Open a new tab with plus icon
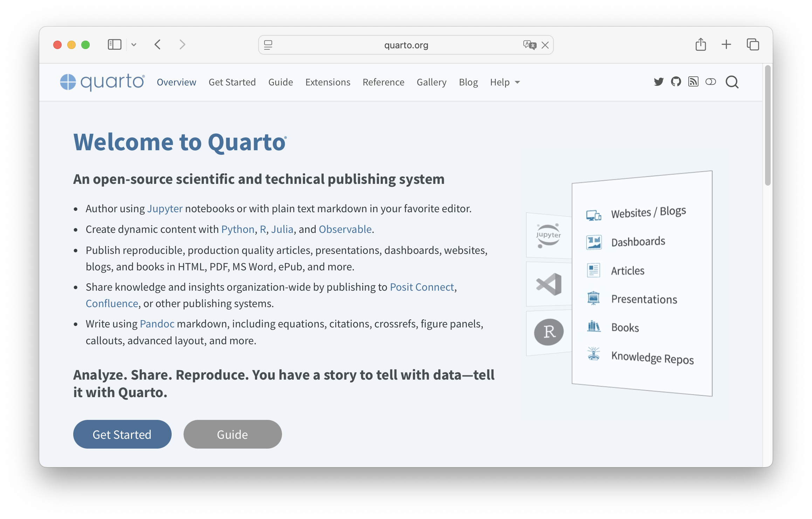This screenshot has width=812, height=519. click(x=726, y=44)
